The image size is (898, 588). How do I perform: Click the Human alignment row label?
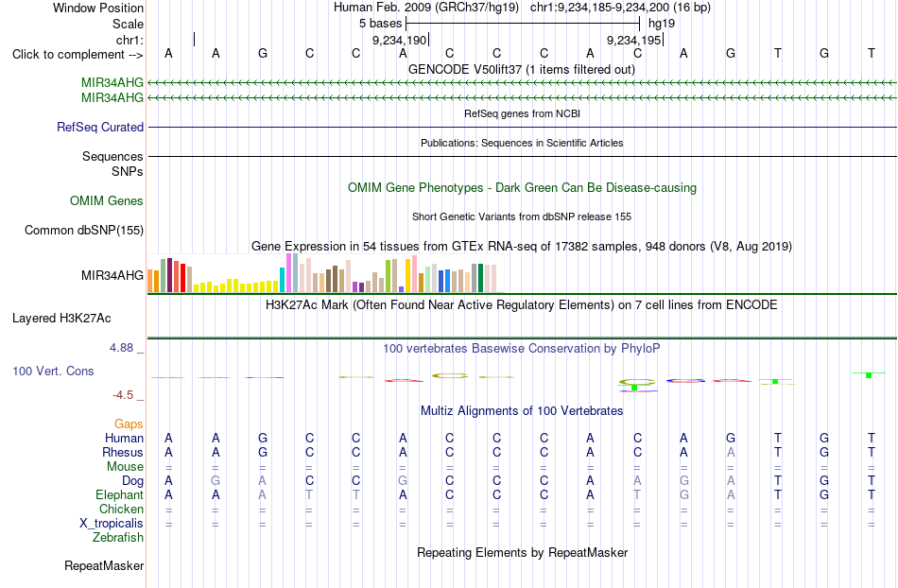[x=124, y=438]
